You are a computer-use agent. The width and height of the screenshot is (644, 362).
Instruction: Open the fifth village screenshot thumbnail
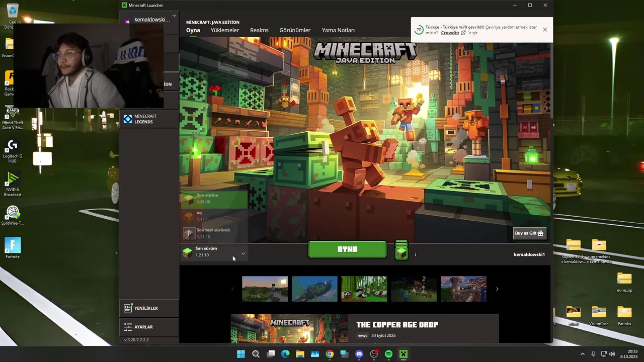[x=463, y=289]
